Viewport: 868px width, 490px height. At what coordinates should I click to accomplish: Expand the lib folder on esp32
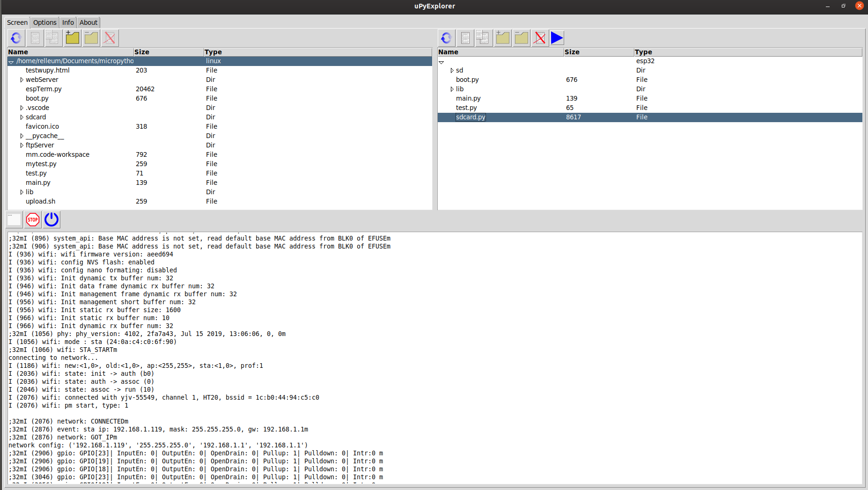click(452, 89)
